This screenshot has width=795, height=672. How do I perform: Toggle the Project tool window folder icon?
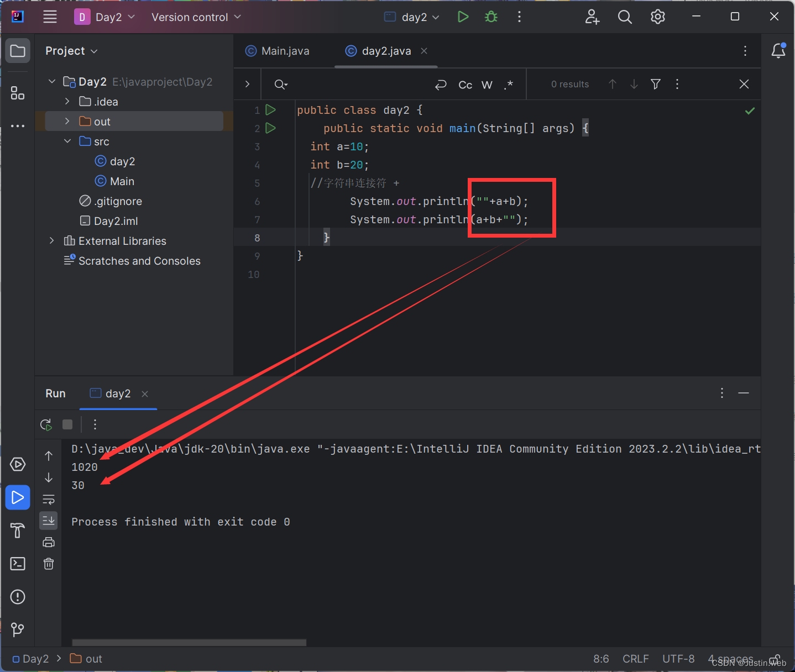(18, 51)
